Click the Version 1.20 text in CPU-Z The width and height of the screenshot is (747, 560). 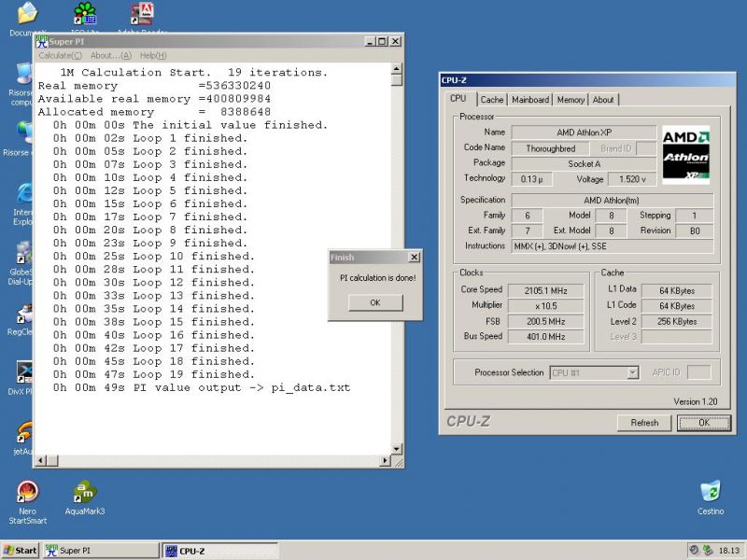695,401
